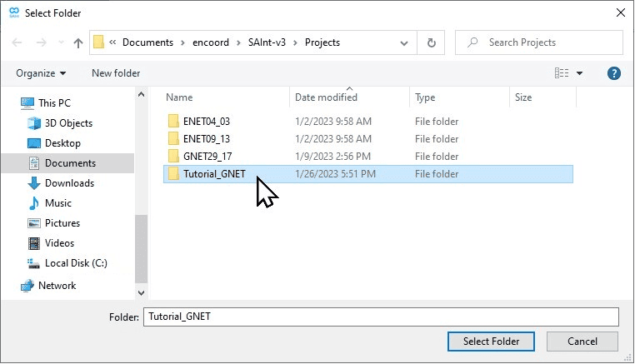Expand the Network tree node

pos(10,286)
